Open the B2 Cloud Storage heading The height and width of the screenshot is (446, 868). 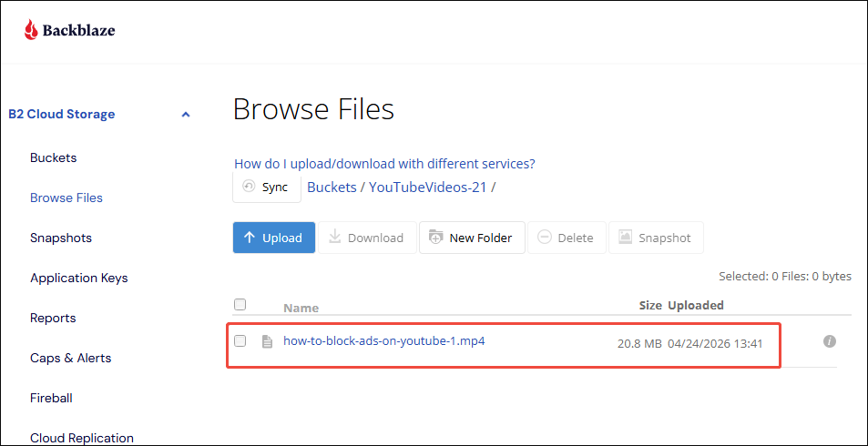pyautogui.click(x=61, y=114)
